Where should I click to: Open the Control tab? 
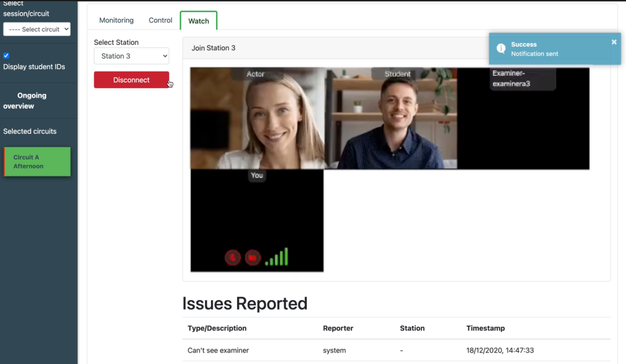coord(160,21)
